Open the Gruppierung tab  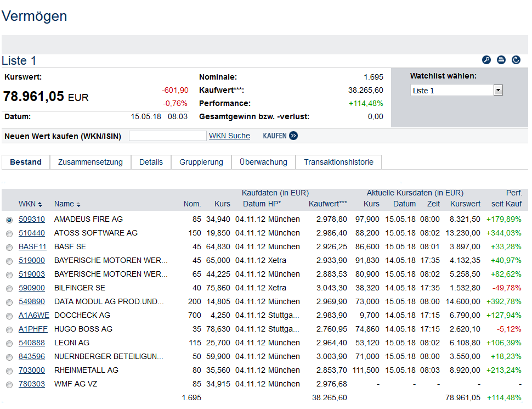pyautogui.click(x=201, y=162)
